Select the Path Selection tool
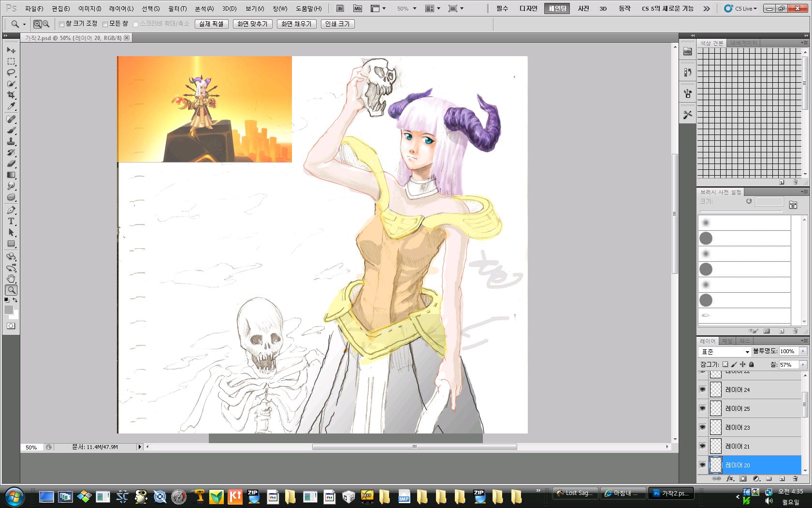This screenshot has width=812, height=508. 11,232
